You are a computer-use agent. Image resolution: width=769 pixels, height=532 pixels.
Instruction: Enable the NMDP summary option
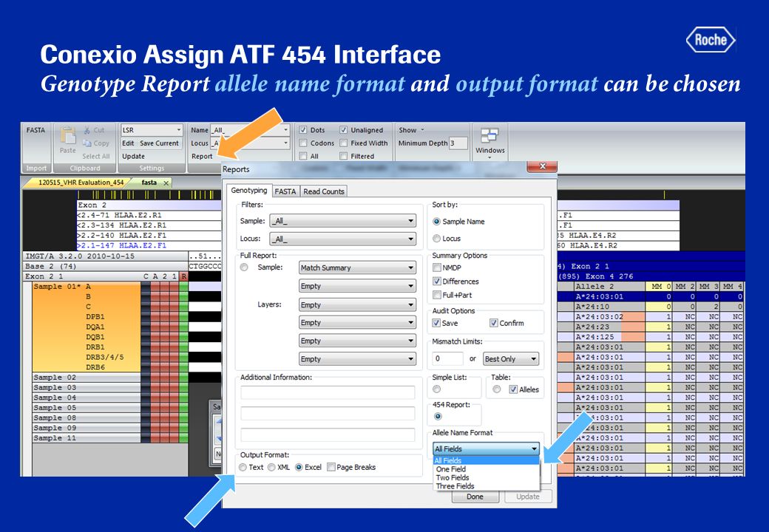[437, 267]
